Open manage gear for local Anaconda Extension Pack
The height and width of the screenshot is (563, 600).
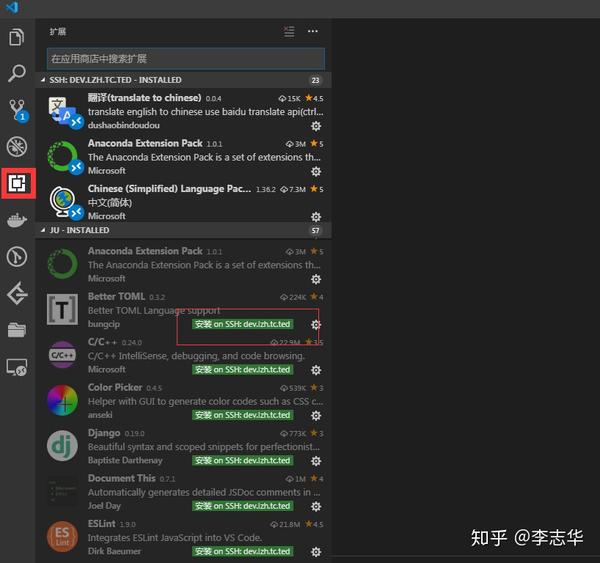click(316, 279)
